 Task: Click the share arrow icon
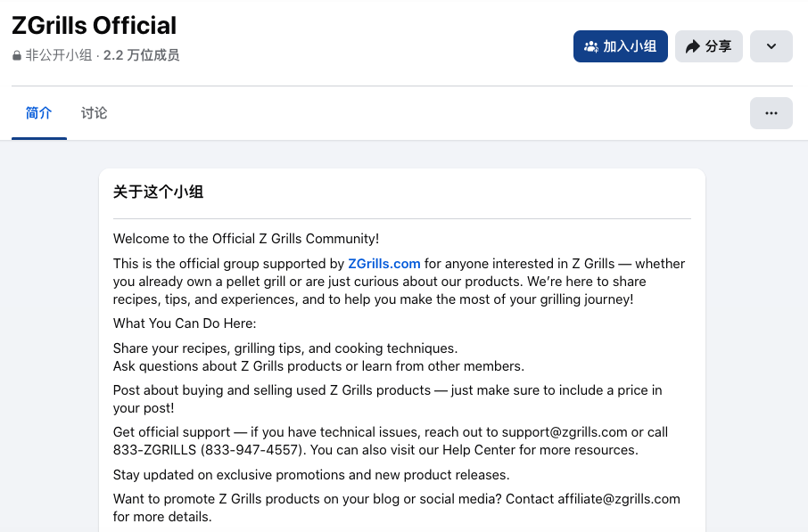click(692, 46)
